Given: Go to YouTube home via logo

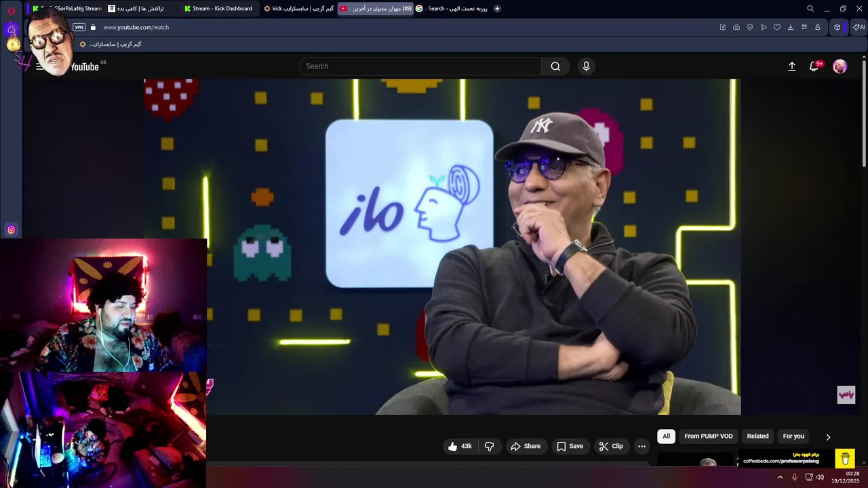Looking at the screenshot, I should [85, 66].
